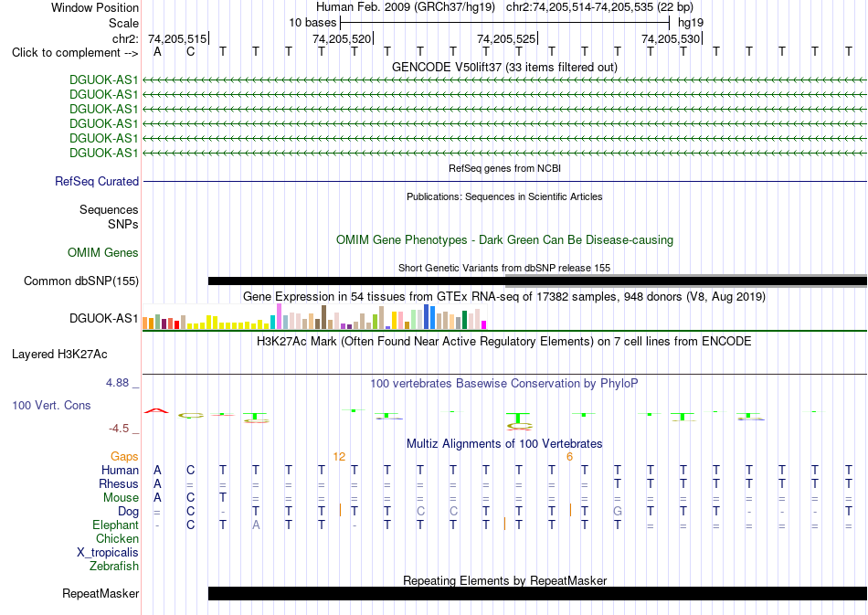Click the Human species row label

coord(120,470)
